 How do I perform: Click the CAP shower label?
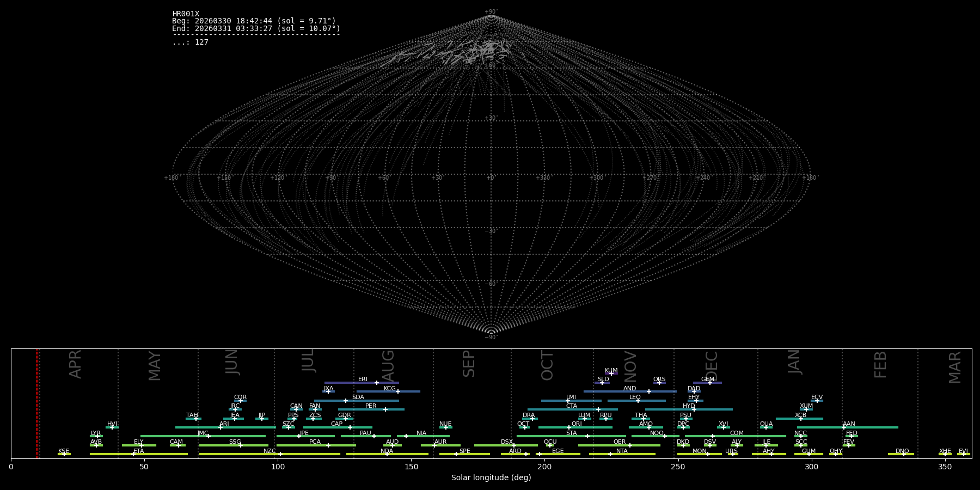[337, 424]
